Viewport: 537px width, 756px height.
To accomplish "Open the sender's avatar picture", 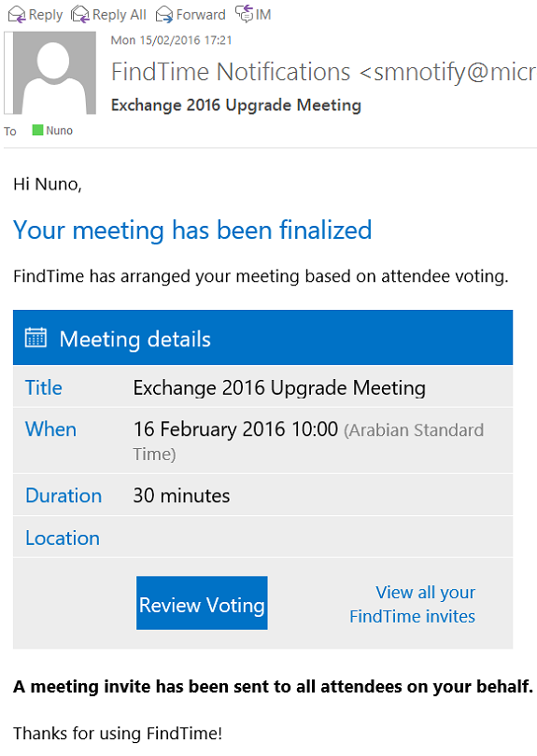I will point(52,73).
